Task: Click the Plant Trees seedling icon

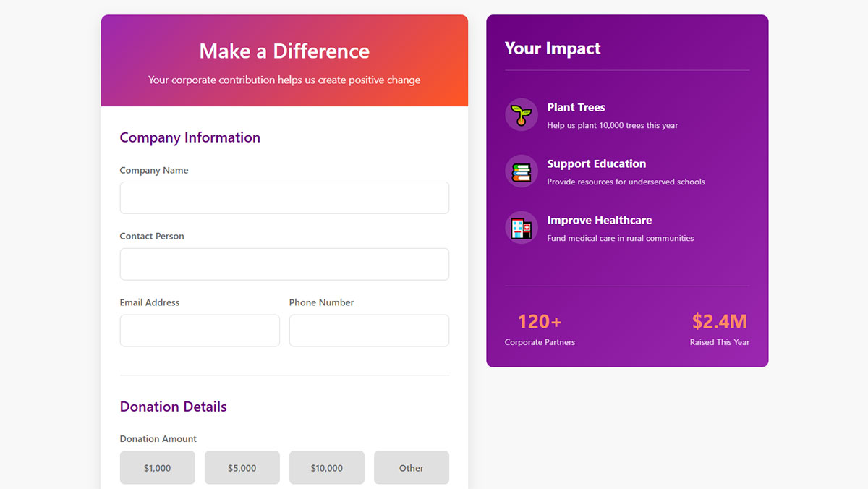Action: [522, 114]
